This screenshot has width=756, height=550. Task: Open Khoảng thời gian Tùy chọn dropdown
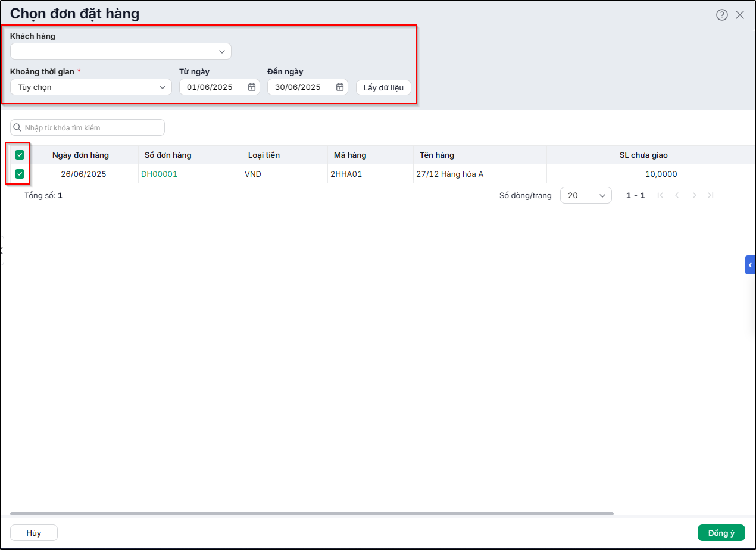click(x=91, y=87)
